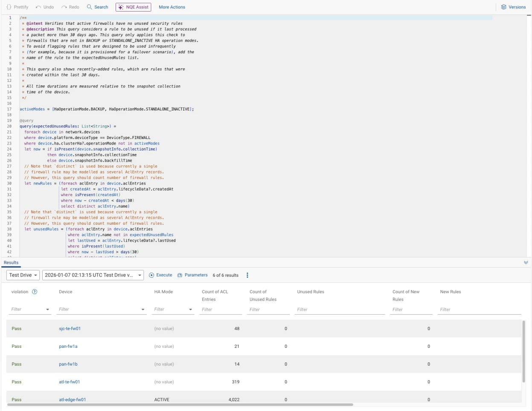This screenshot has width=532, height=411.
Task: Click the 6 of 6 results text
Action: [x=226, y=275]
